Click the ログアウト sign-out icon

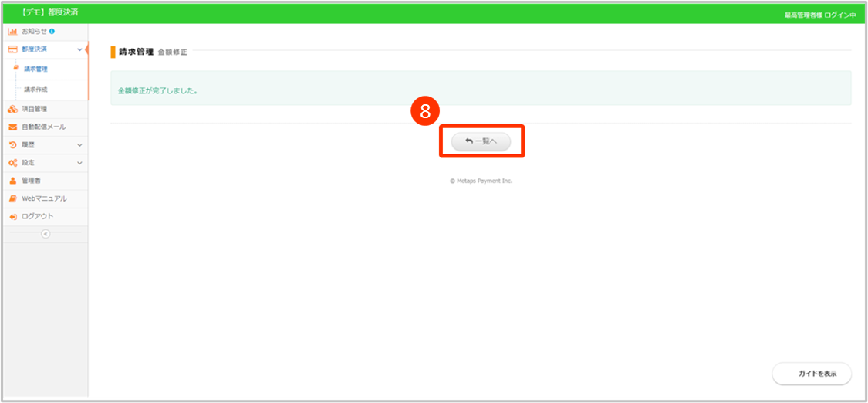[12, 216]
